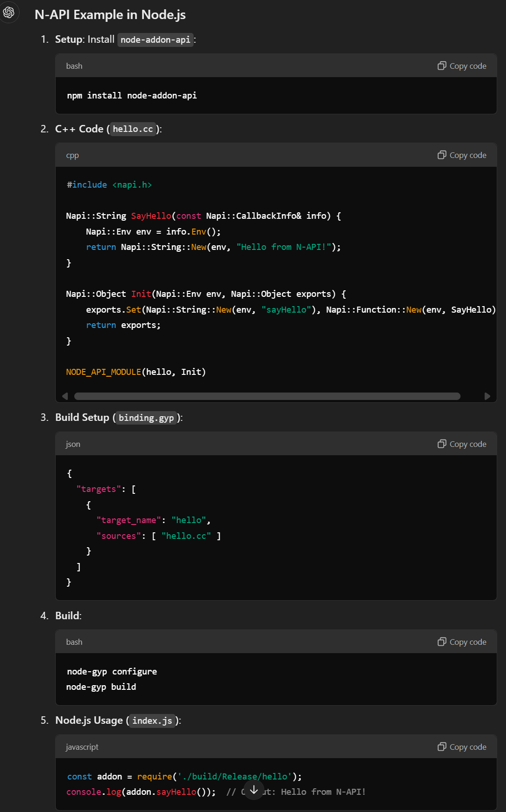
Task: Click the './build/Release/hello' require path
Action: [234, 777]
